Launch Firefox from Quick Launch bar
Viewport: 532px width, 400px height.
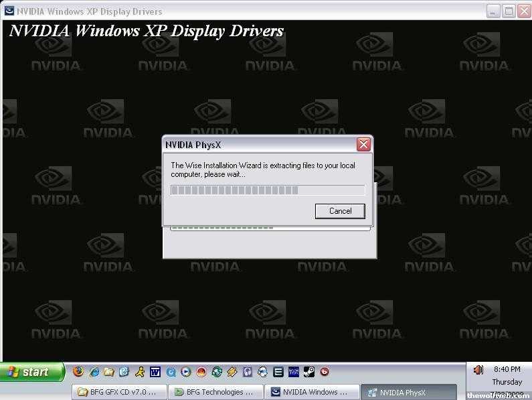click(78, 371)
